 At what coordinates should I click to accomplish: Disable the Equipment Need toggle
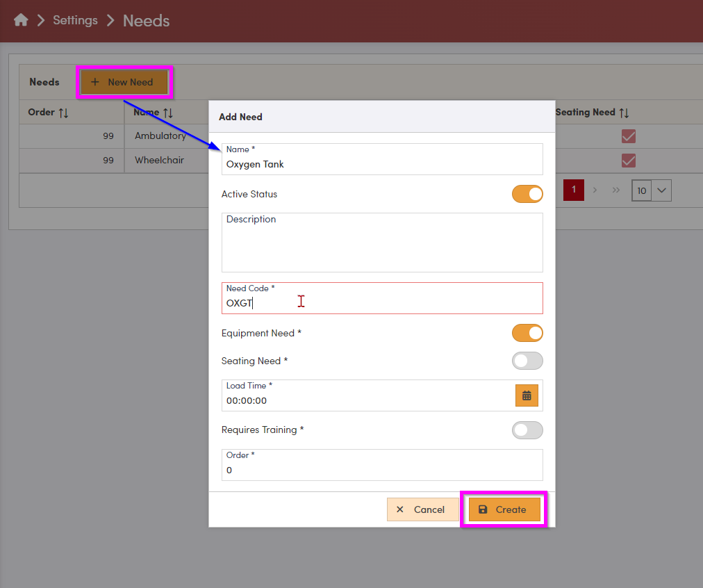click(x=527, y=334)
